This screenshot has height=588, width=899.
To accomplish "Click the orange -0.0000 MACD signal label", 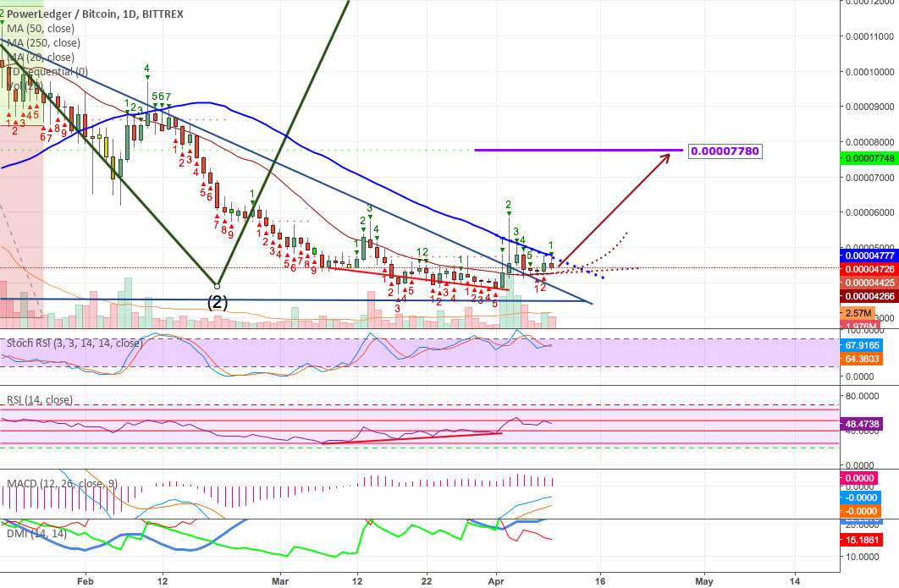I will (859, 511).
